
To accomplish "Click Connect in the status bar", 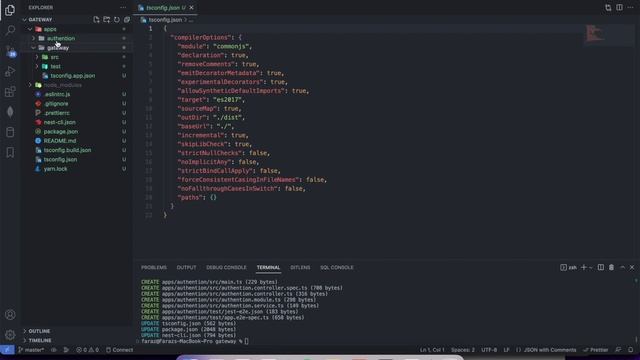I will tap(120, 350).
